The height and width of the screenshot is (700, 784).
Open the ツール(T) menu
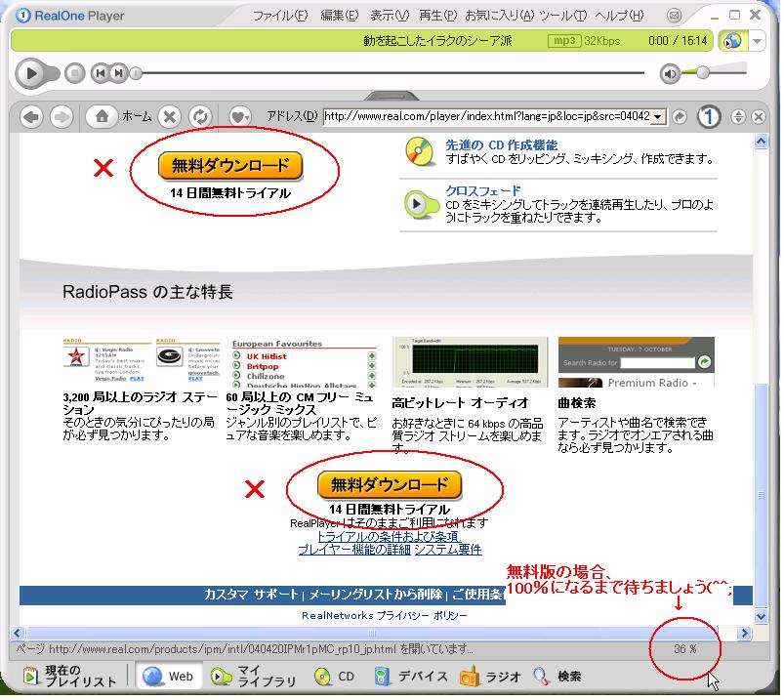coord(563,16)
